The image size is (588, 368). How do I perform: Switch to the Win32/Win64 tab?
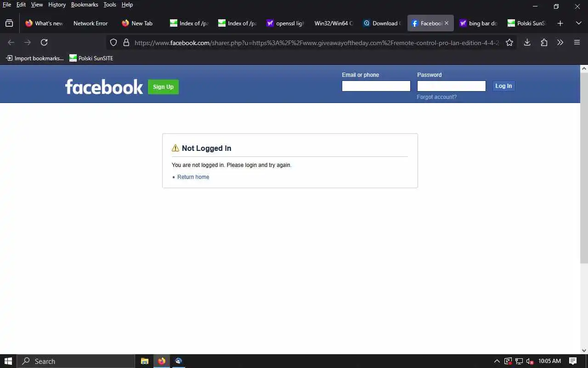(x=334, y=23)
